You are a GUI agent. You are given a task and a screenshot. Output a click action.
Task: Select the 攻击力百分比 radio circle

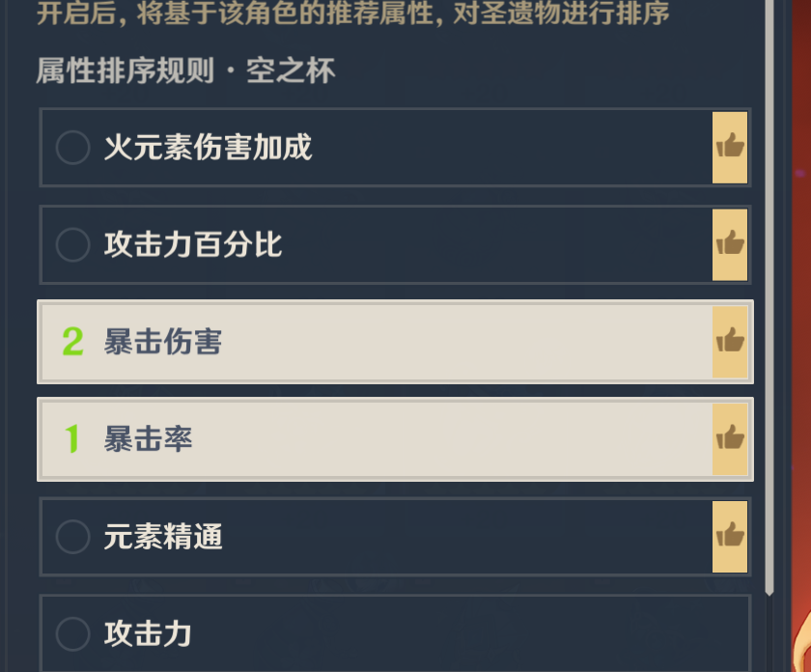tap(73, 244)
